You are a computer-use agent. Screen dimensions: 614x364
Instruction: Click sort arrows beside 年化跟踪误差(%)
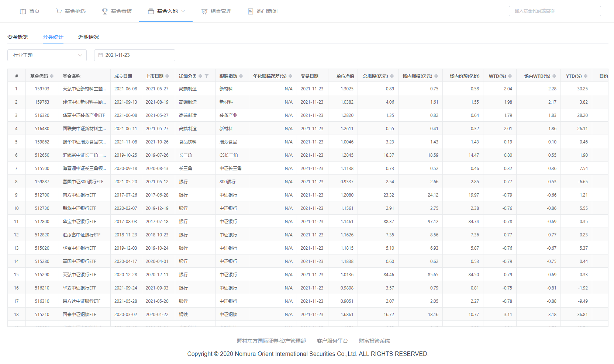290,76
